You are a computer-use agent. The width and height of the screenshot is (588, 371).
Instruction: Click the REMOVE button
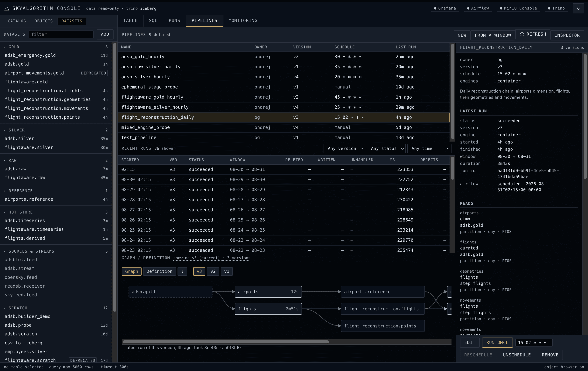[x=550, y=355]
